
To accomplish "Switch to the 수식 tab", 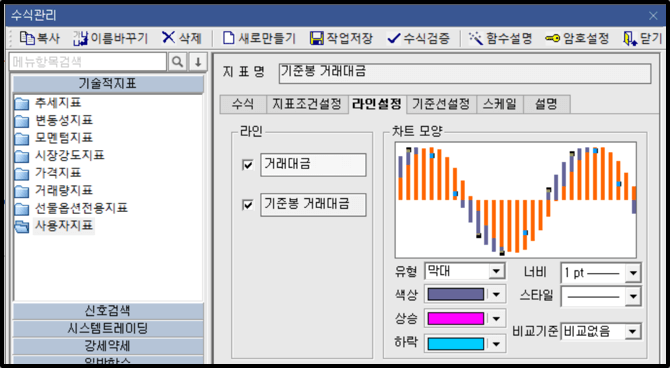I will coord(243,104).
